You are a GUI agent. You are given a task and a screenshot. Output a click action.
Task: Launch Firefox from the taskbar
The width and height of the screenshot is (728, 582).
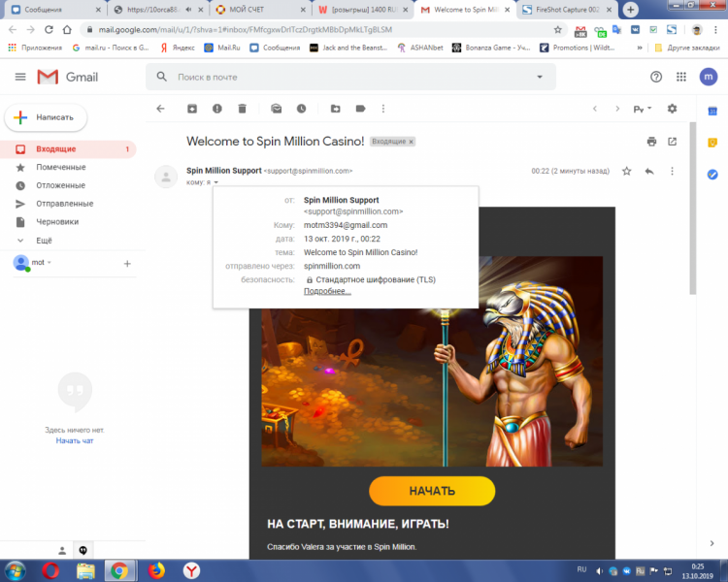156,571
